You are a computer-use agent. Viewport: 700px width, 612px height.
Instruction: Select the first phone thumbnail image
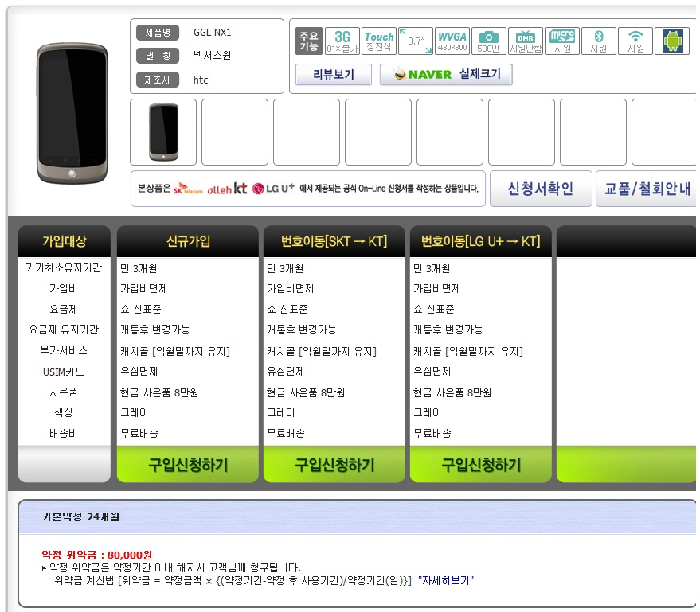(x=163, y=132)
